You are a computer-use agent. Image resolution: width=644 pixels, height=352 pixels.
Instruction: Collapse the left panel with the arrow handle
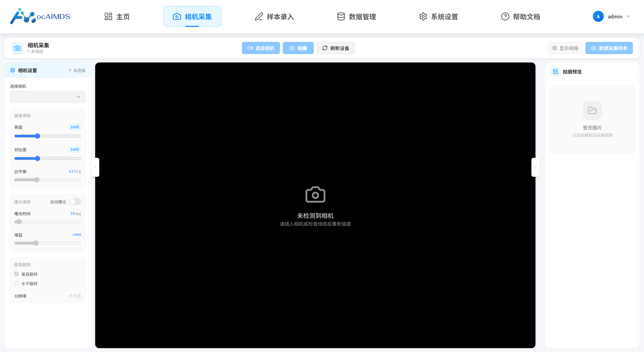95,167
